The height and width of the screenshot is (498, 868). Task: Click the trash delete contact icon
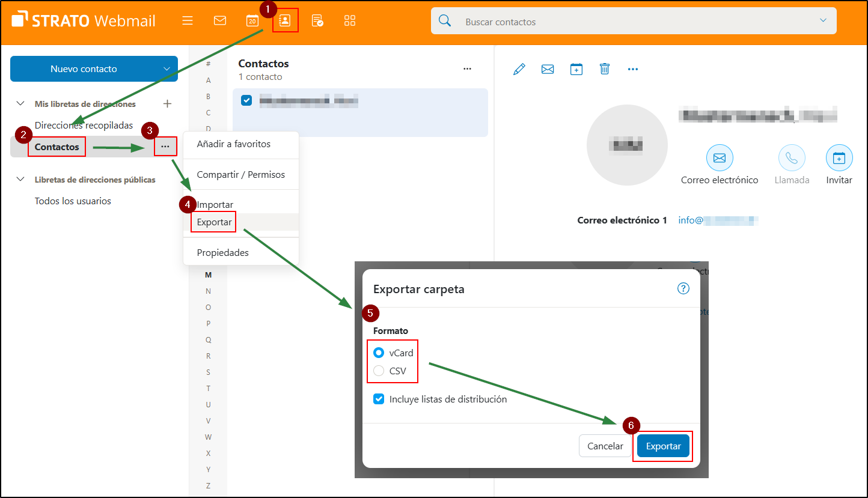[605, 69]
